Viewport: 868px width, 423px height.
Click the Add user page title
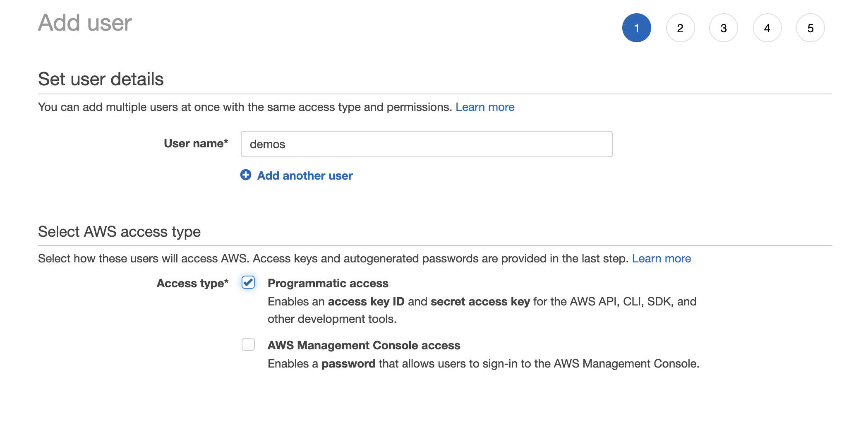[x=85, y=23]
